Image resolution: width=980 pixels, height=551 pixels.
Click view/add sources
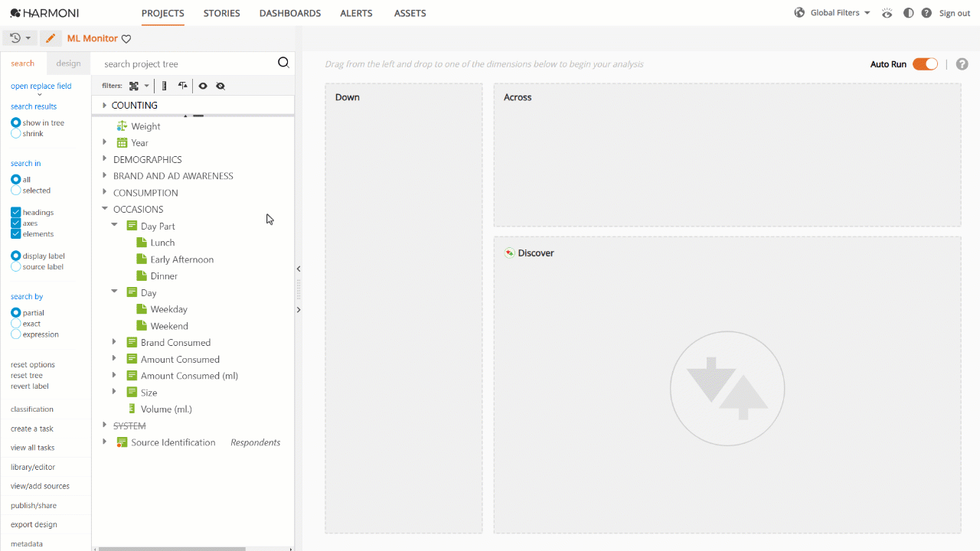[40, 486]
